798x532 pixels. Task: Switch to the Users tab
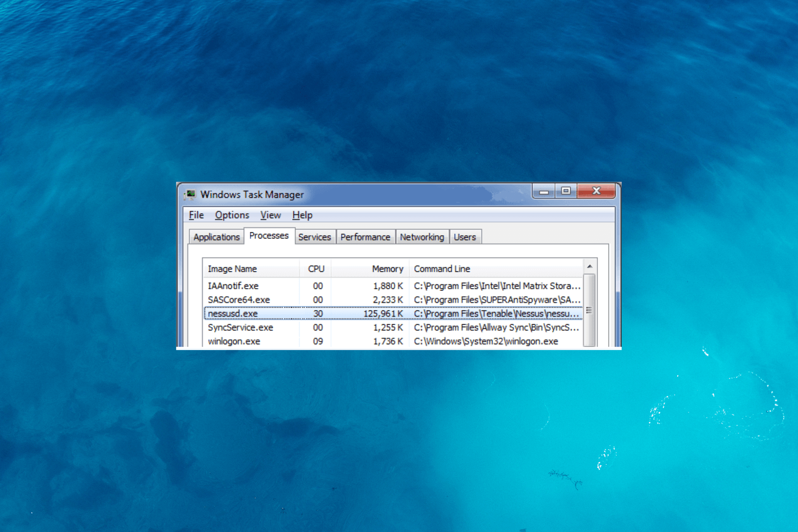(465, 237)
